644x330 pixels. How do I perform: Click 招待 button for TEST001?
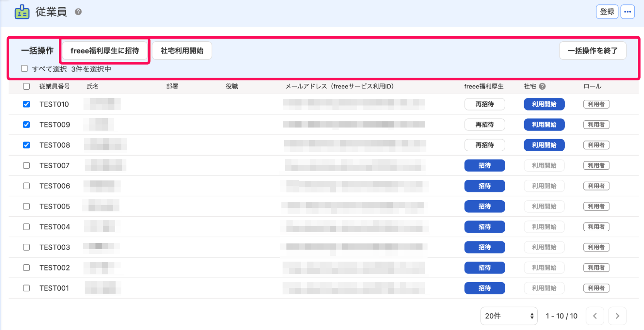pos(485,288)
